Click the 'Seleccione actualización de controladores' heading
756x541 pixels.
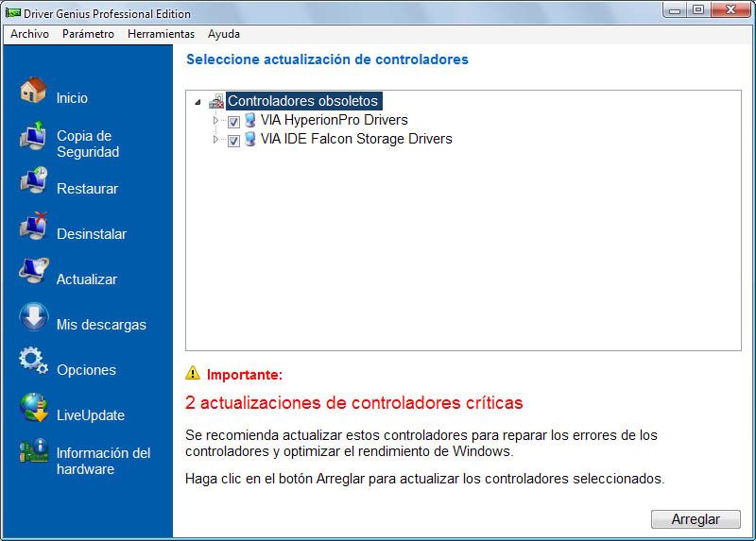[327, 59]
